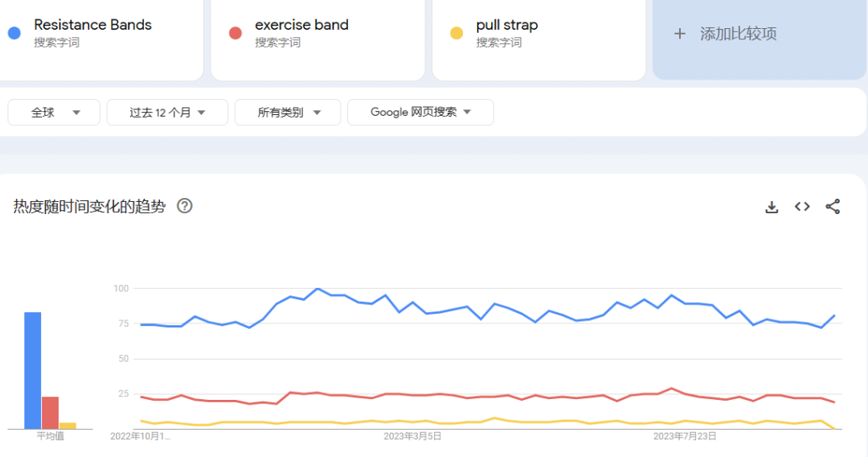Viewport: 868px width, 457px height.
Task: Click the share icon
Action: [x=833, y=207]
